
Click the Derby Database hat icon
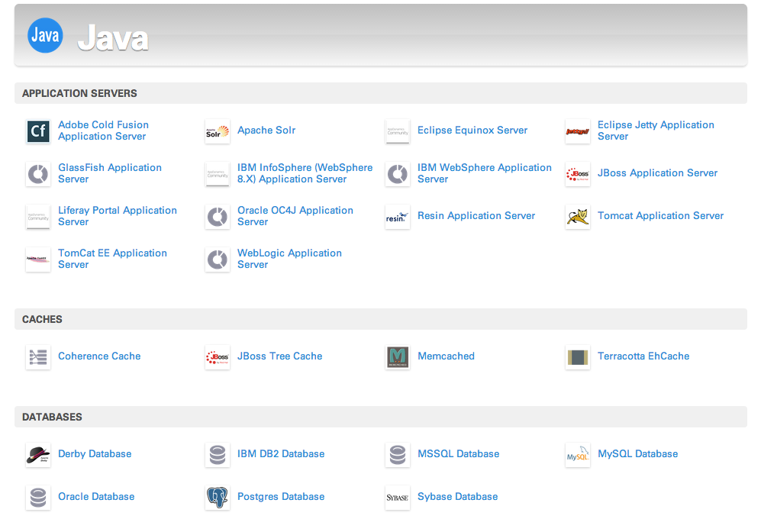coord(38,455)
